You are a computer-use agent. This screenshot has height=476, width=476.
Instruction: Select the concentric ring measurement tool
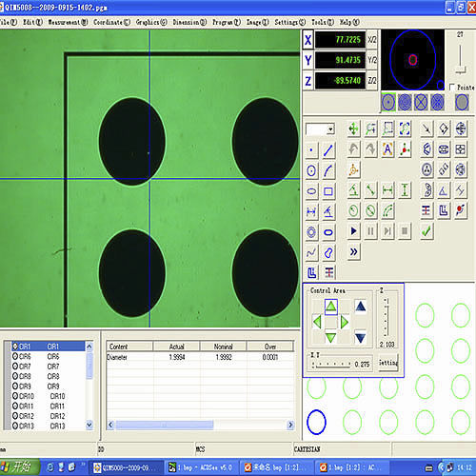311,232
